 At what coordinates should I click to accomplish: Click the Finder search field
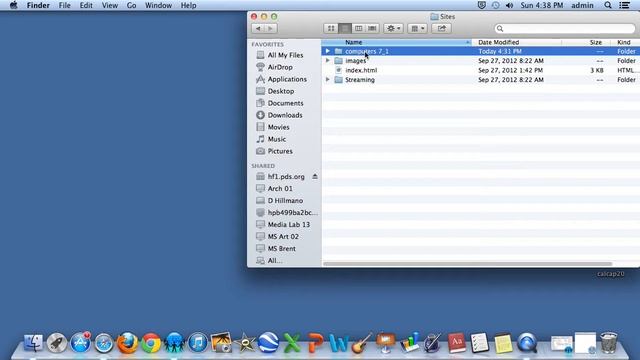565,28
